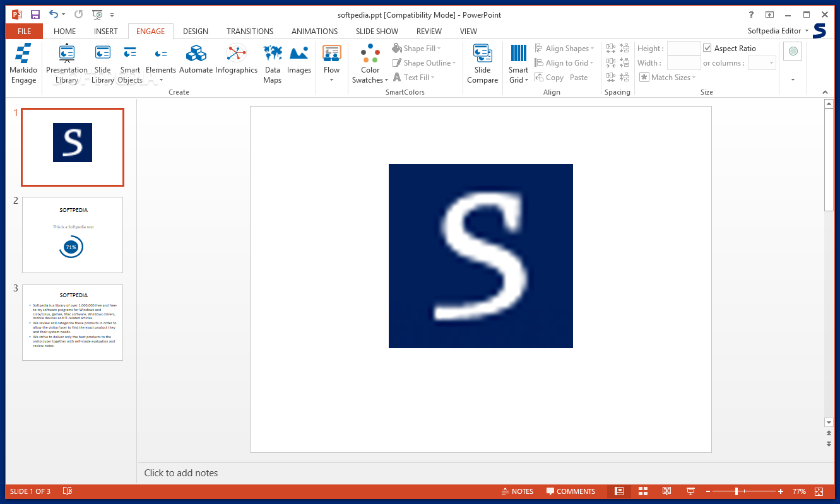
Task: Click the Previous Slide double arrow
Action: point(829,433)
